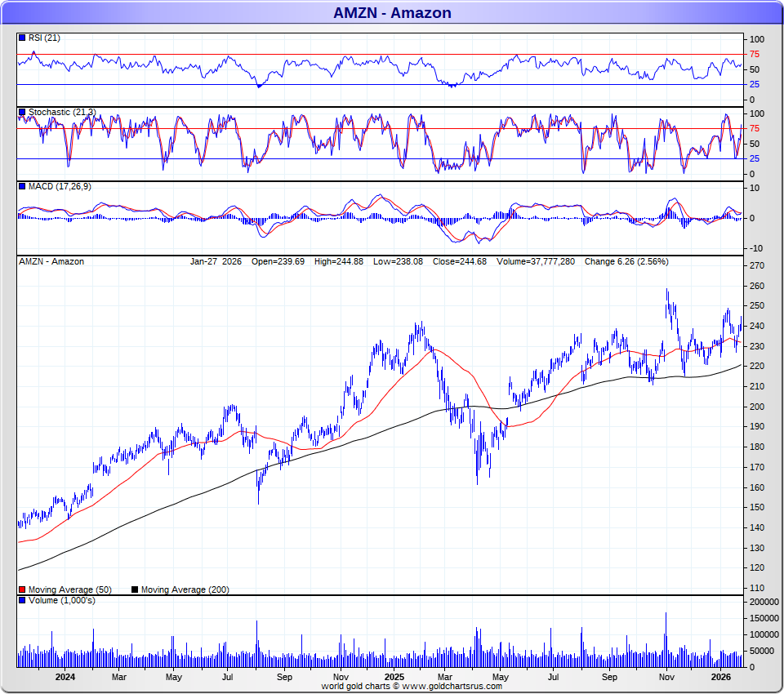784x694 pixels.
Task: Click the 'Moving Average (200)' legend text
Action: (185, 589)
